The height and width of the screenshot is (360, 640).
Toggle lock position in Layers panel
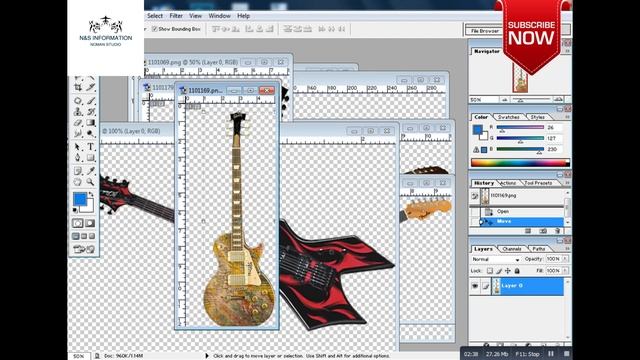tap(508, 271)
